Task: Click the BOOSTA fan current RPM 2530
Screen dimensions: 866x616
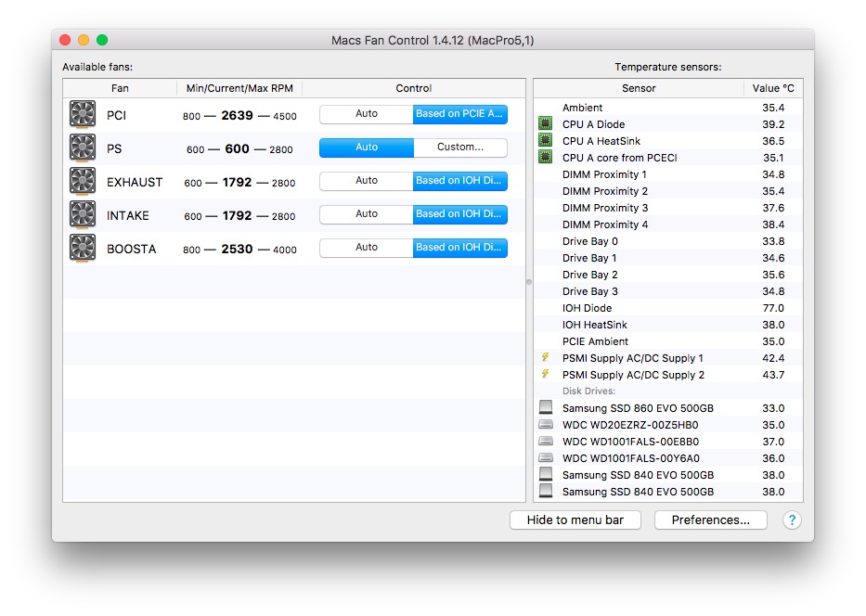Action: [237, 249]
